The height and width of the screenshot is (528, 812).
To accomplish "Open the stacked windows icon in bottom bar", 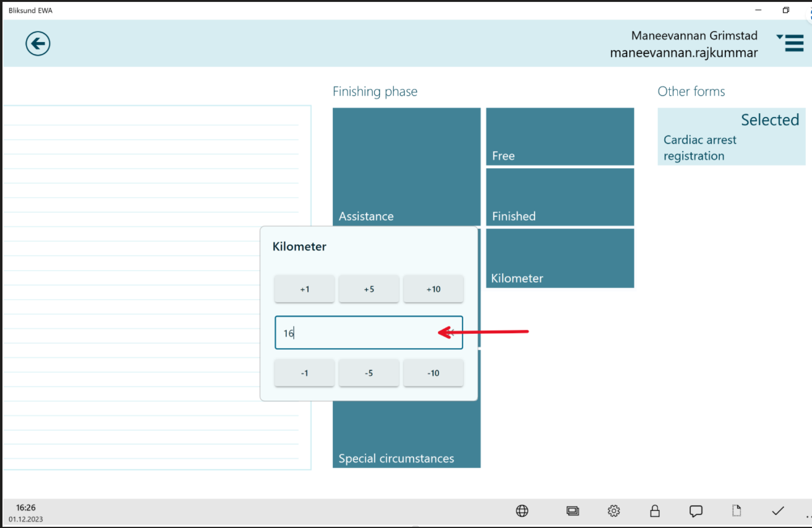I will click(x=573, y=511).
